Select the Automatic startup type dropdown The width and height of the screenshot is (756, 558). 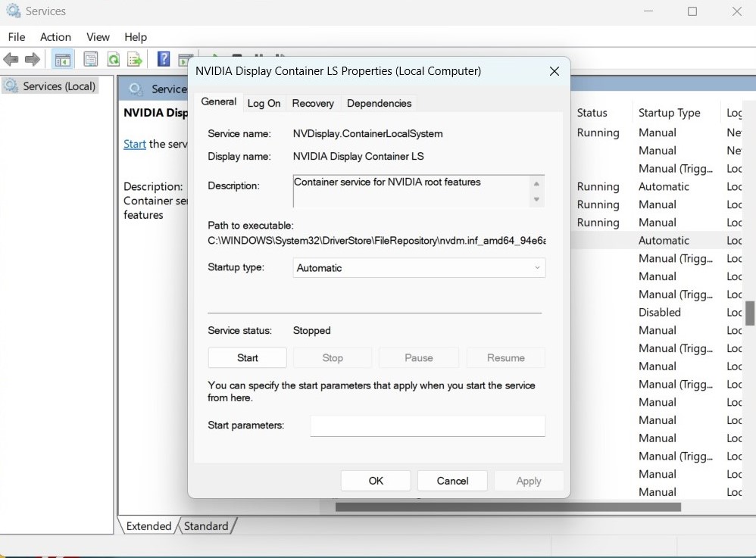(x=417, y=267)
